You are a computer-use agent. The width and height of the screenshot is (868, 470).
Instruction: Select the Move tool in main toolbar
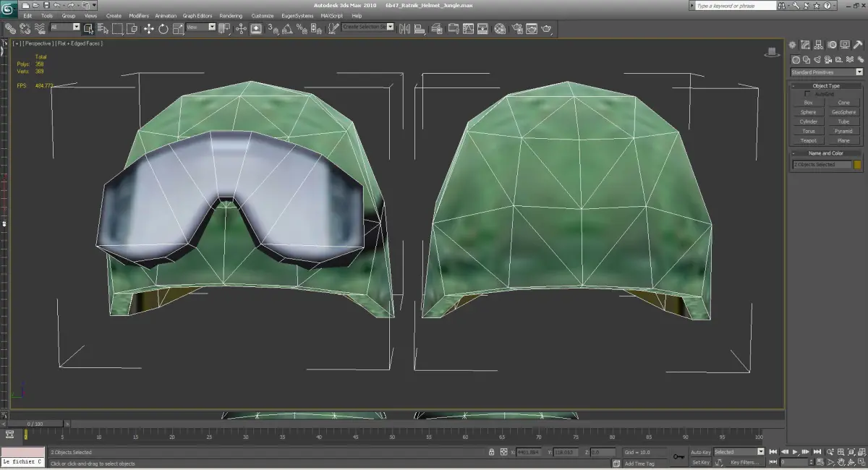coord(149,28)
